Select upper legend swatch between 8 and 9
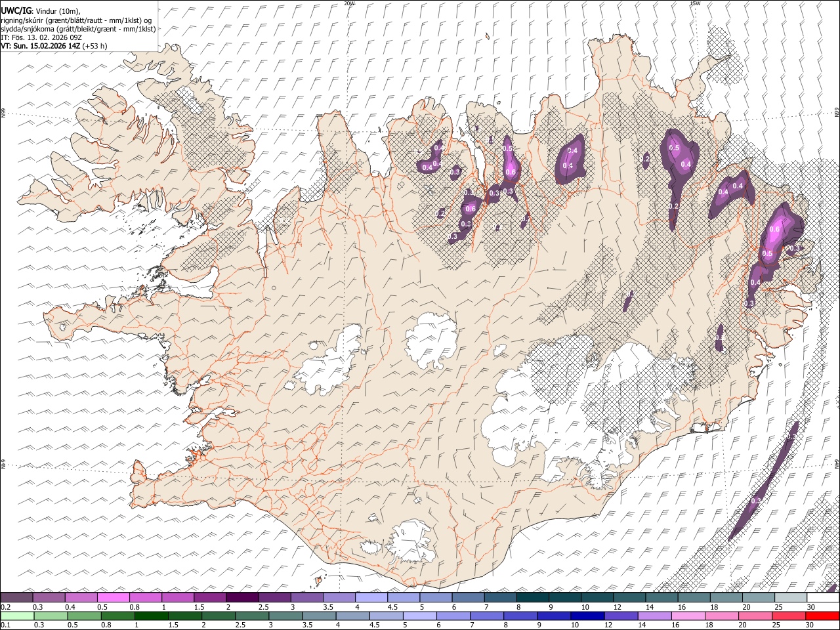840x630 pixels. pos(532,597)
